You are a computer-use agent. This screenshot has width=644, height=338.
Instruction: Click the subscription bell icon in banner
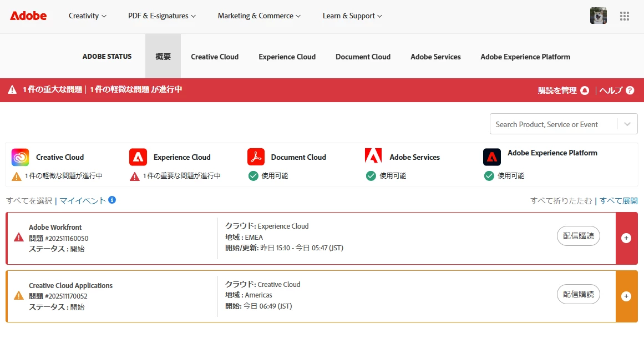(585, 90)
